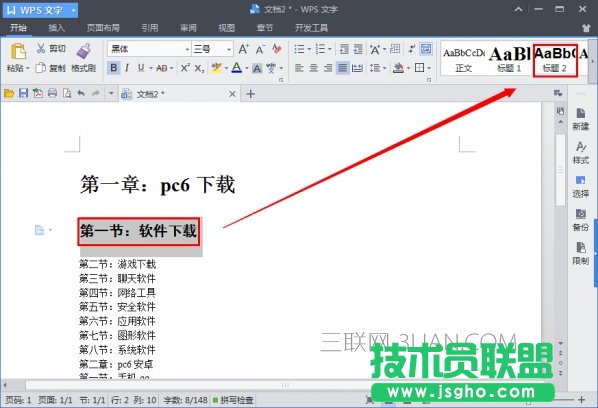598x408 pixels.
Task: Click 新建 (New) in side panel
Action: [580, 119]
